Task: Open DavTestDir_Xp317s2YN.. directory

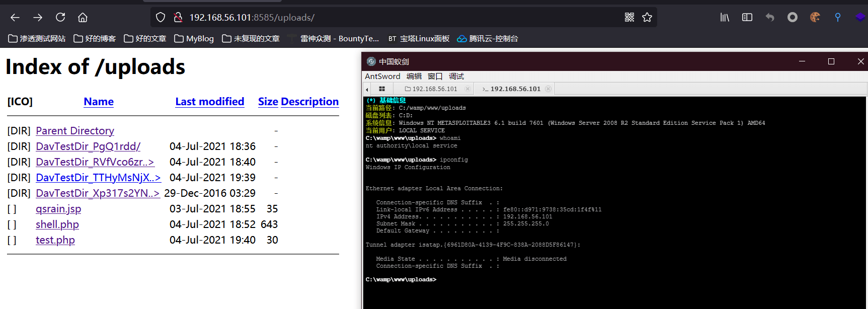Action: tap(98, 193)
